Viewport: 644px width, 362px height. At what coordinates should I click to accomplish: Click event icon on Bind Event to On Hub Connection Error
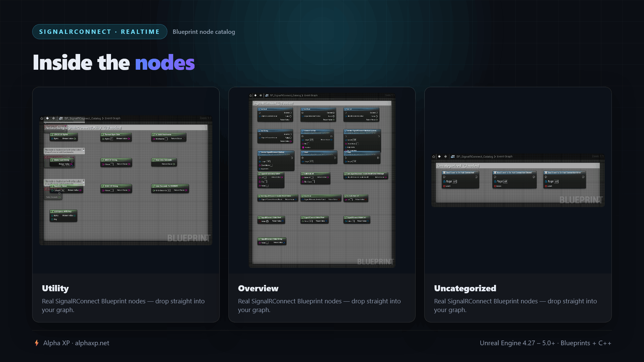click(546, 173)
